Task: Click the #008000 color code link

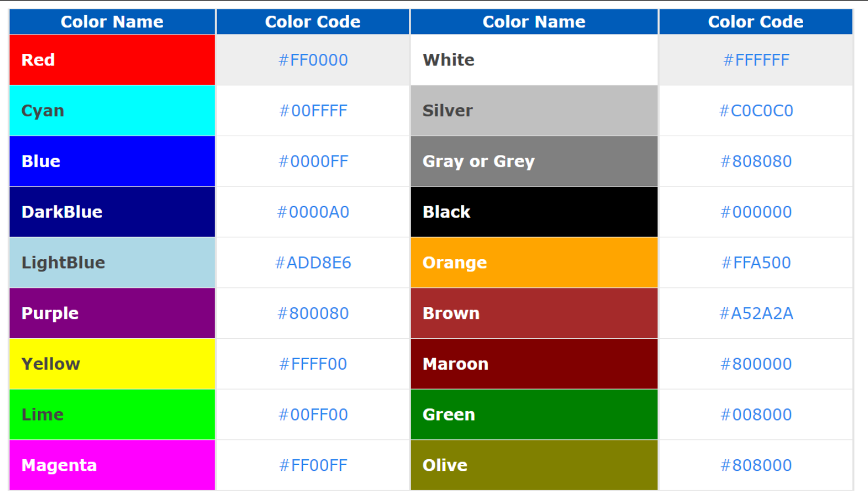Action: (x=756, y=414)
